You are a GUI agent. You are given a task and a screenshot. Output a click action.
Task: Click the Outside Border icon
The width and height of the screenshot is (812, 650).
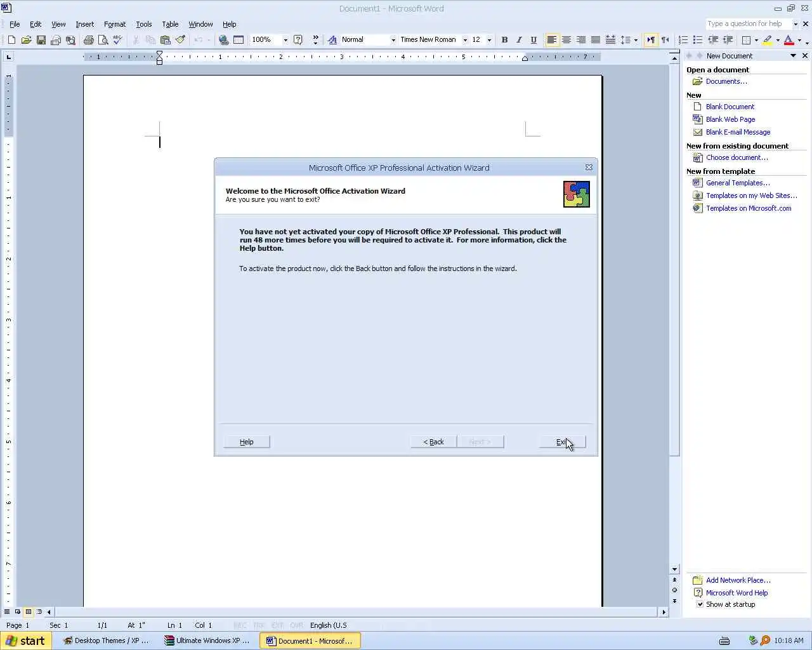746,40
